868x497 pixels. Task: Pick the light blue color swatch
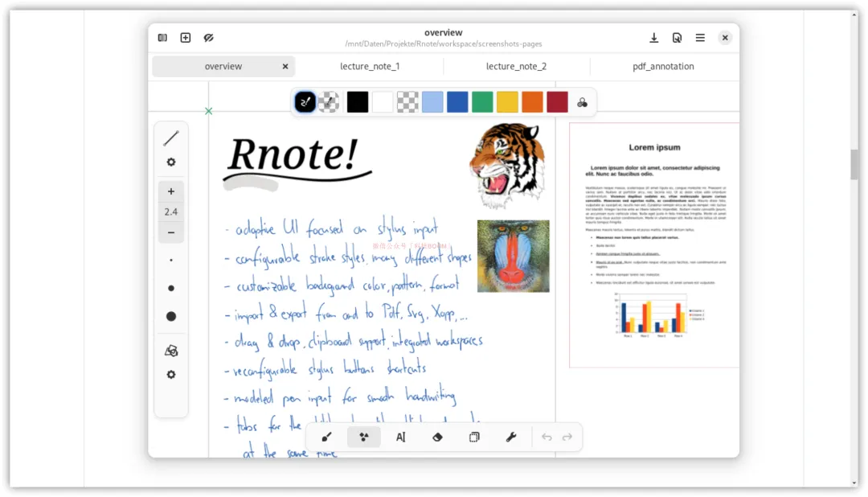pyautogui.click(x=432, y=102)
